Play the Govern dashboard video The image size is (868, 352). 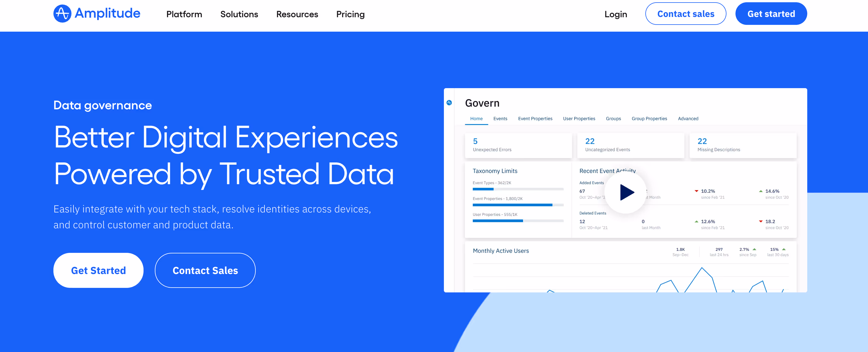pyautogui.click(x=626, y=192)
